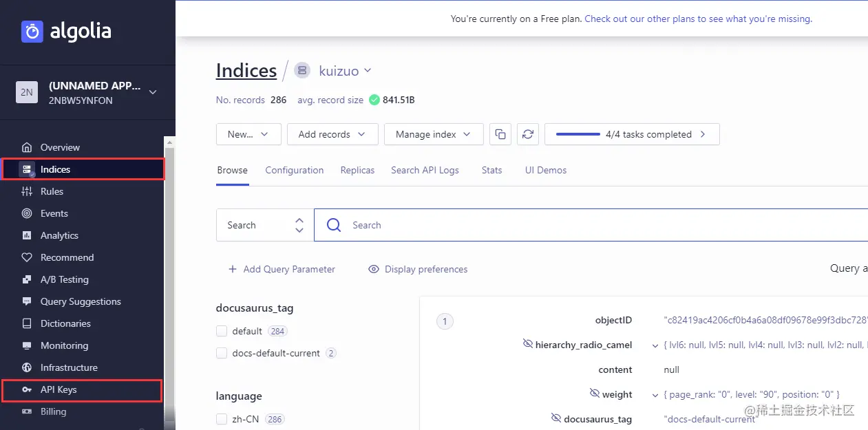Click the eye icon of Display preferences
The image size is (868, 430).
pos(374,269)
